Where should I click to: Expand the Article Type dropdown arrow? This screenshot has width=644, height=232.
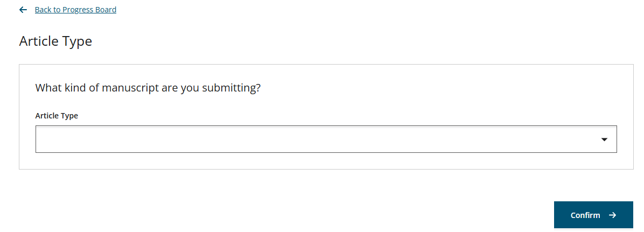(604, 139)
